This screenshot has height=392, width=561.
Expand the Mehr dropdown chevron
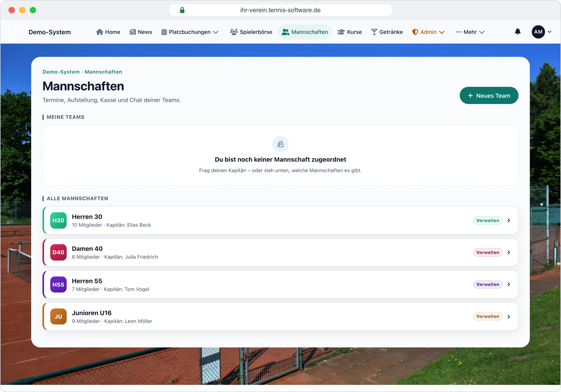pyautogui.click(x=482, y=32)
